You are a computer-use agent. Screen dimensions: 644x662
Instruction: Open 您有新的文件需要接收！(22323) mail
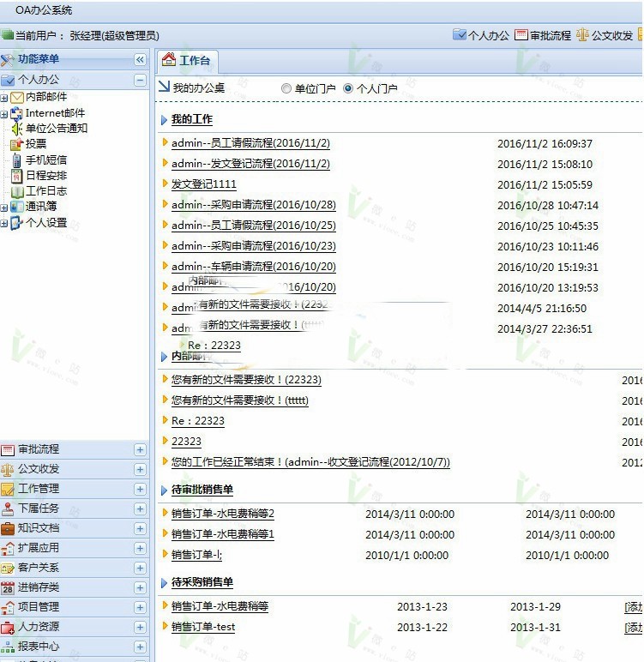(246, 380)
